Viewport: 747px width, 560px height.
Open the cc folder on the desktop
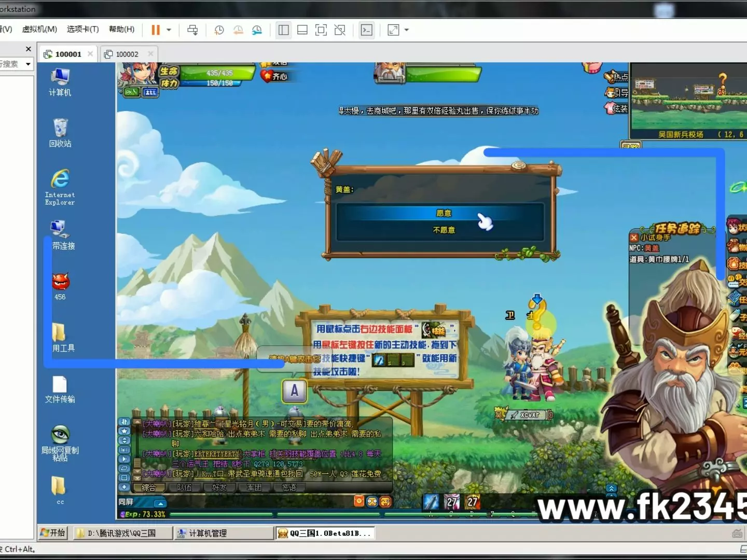(x=59, y=490)
